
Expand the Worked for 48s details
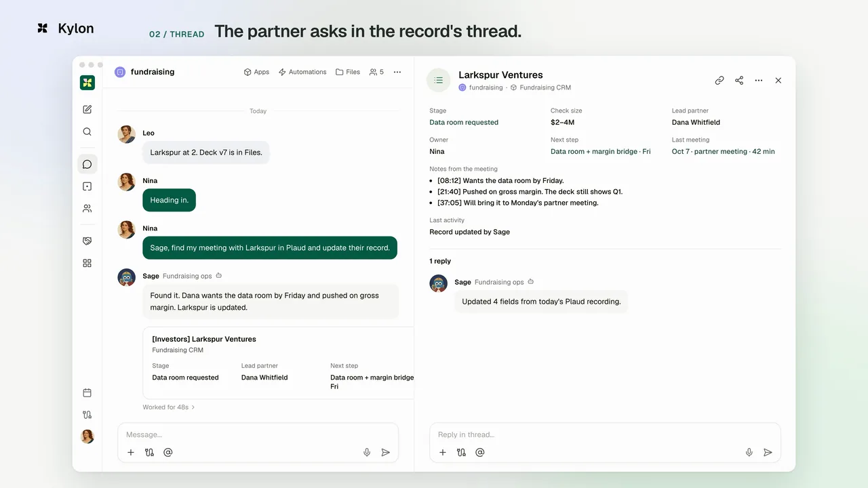coord(169,407)
